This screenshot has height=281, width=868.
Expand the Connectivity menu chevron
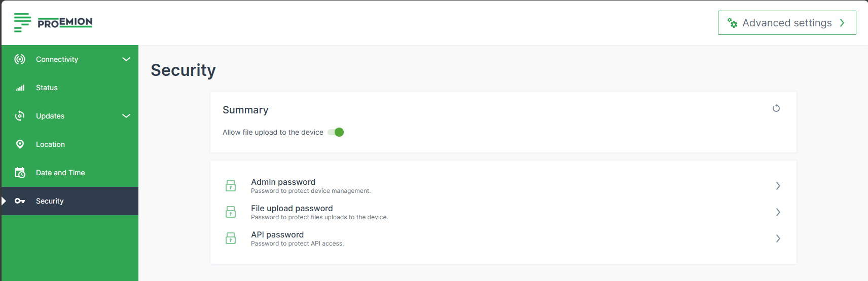tap(126, 59)
